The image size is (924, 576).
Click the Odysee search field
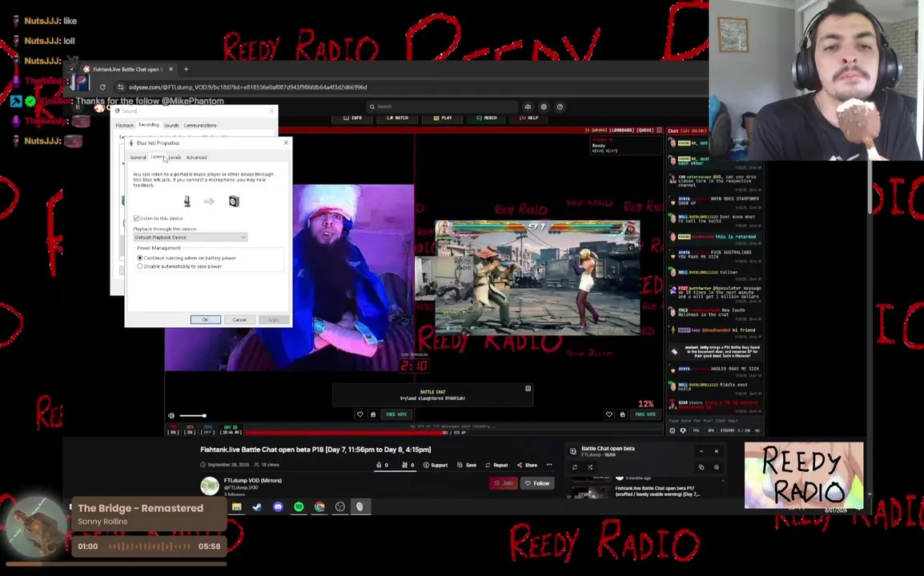click(x=443, y=106)
